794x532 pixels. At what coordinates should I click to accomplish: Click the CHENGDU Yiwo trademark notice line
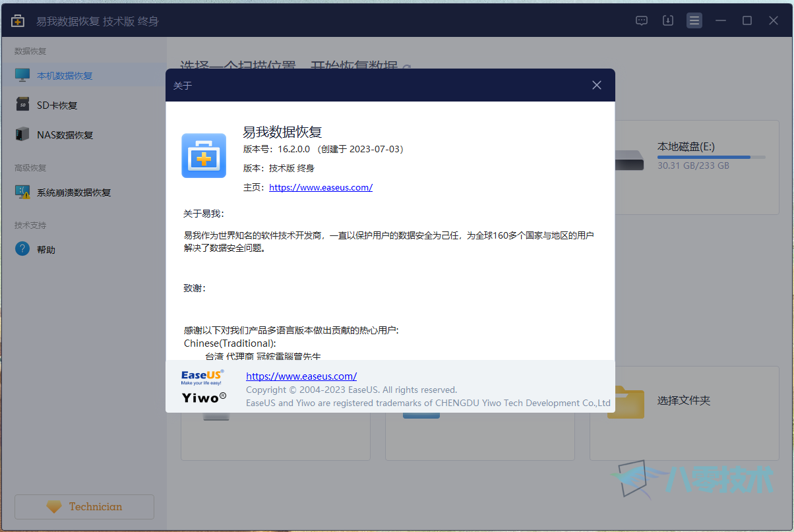(x=428, y=403)
